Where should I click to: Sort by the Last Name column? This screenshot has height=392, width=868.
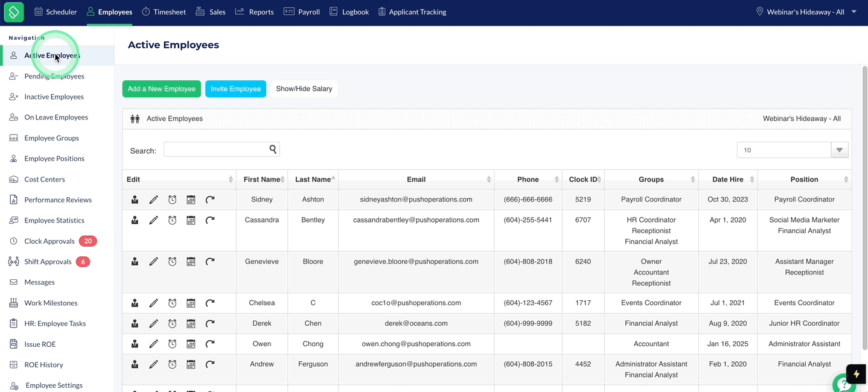coord(313,179)
